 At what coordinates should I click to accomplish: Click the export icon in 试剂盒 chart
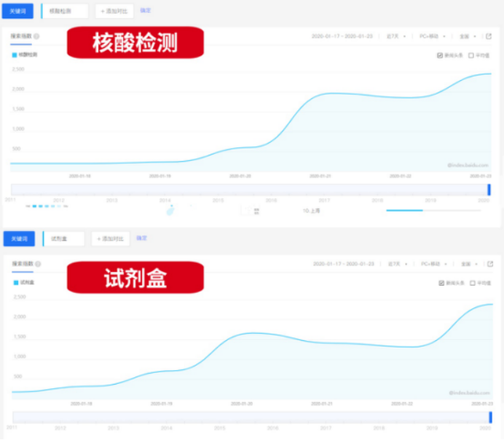pyautogui.click(x=490, y=264)
